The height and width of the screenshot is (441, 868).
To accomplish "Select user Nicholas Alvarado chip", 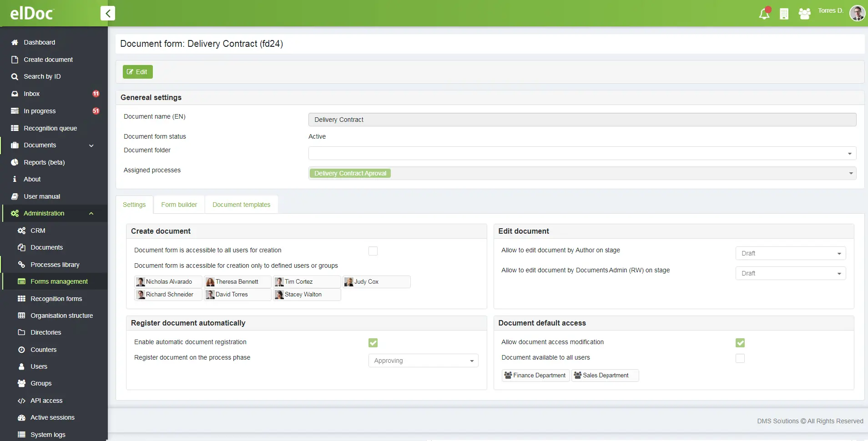I will tap(168, 282).
